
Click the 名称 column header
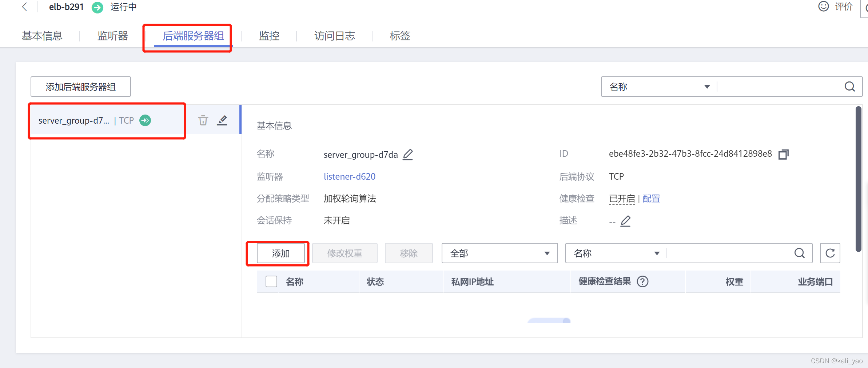[295, 282]
